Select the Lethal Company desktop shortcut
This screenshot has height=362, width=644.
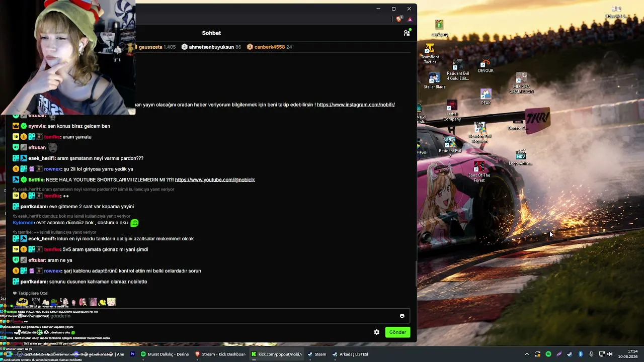point(452,111)
